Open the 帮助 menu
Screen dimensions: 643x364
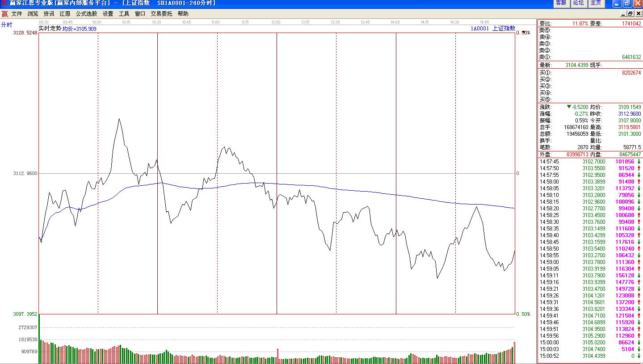click(183, 14)
